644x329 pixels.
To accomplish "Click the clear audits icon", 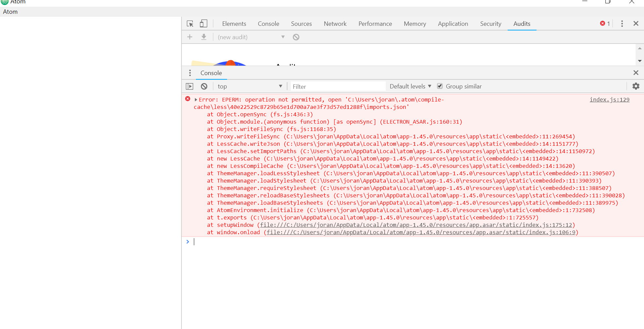I will click(296, 37).
